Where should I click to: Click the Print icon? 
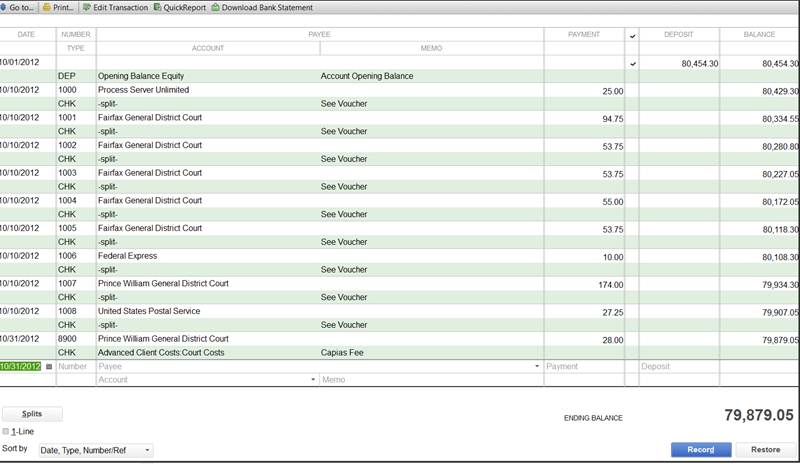[47, 7]
